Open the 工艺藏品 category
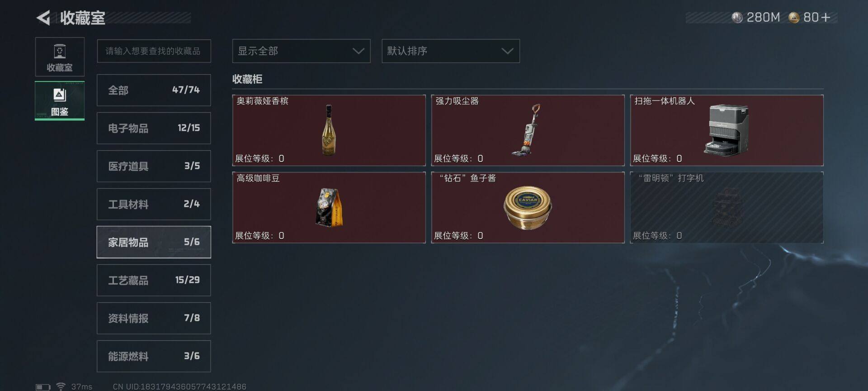This screenshot has height=391, width=868. 154,280
